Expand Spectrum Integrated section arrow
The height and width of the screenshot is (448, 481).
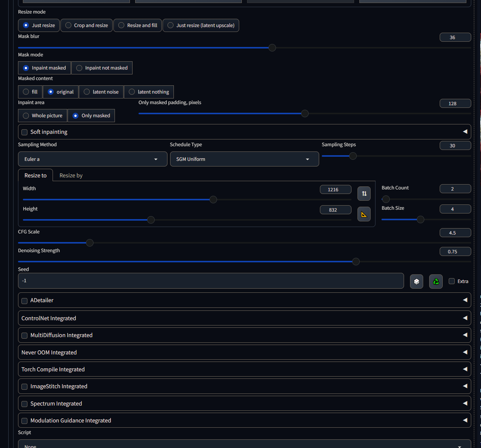465,403
